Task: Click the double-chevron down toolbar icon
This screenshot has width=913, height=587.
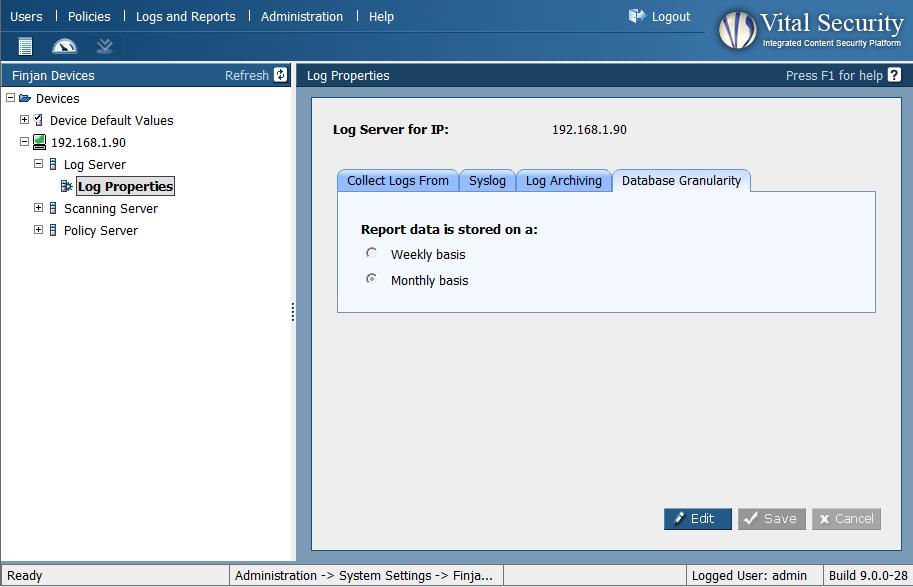Action: (x=104, y=46)
